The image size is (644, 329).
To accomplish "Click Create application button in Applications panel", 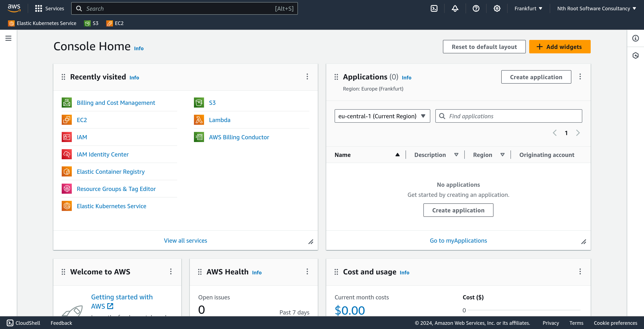I will tap(536, 77).
